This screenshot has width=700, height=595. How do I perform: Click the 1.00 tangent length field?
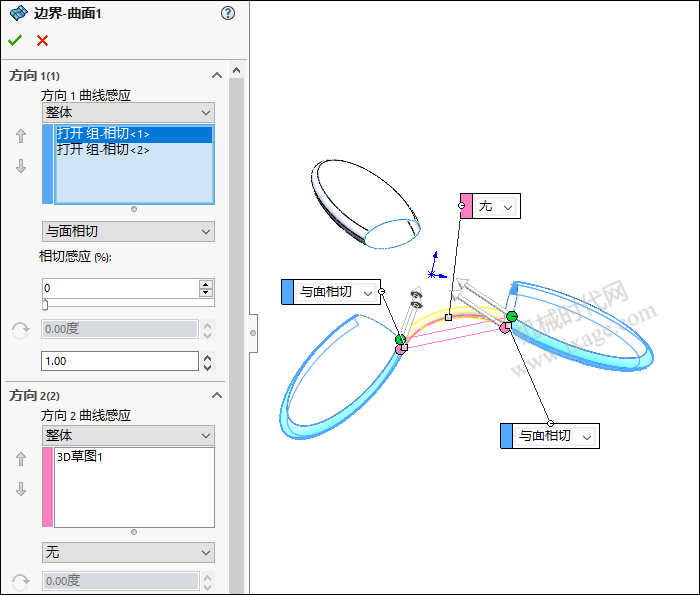pyautogui.click(x=120, y=361)
